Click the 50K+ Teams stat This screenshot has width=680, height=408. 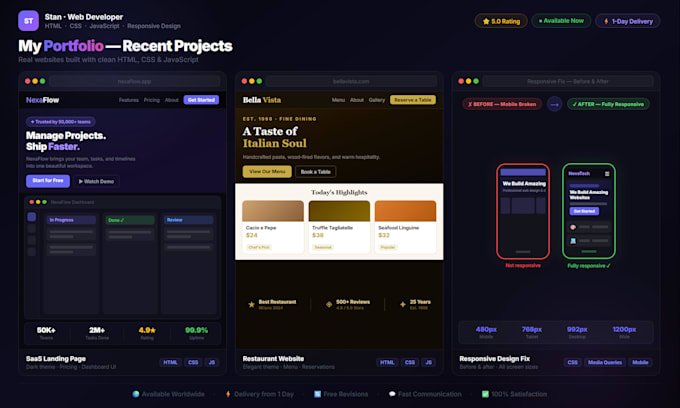[46, 333]
